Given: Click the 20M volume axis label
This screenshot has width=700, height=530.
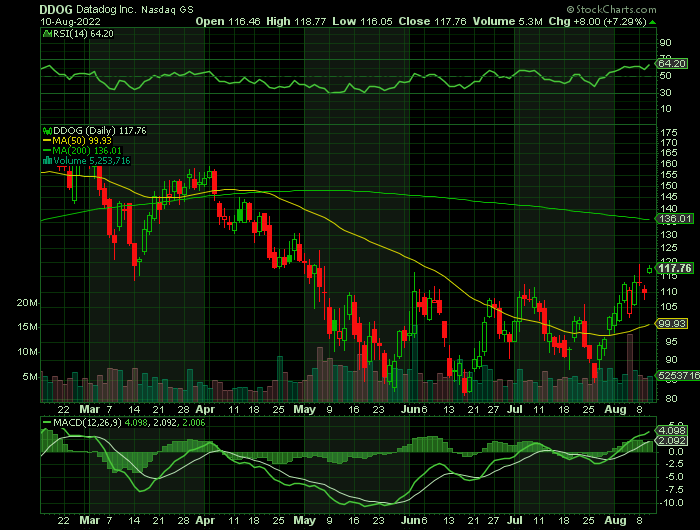Looking at the screenshot, I should click(x=27, y=303).
